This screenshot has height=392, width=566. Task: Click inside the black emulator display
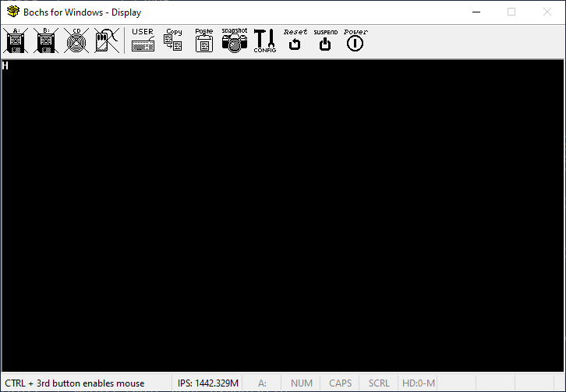[x=283, y=216]
